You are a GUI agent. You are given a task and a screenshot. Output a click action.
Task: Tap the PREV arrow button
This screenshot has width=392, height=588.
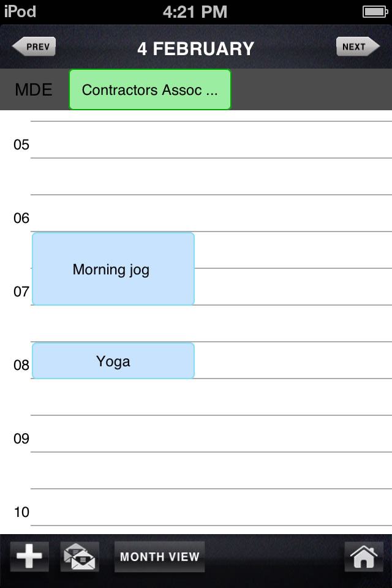(x=34, y=47)
